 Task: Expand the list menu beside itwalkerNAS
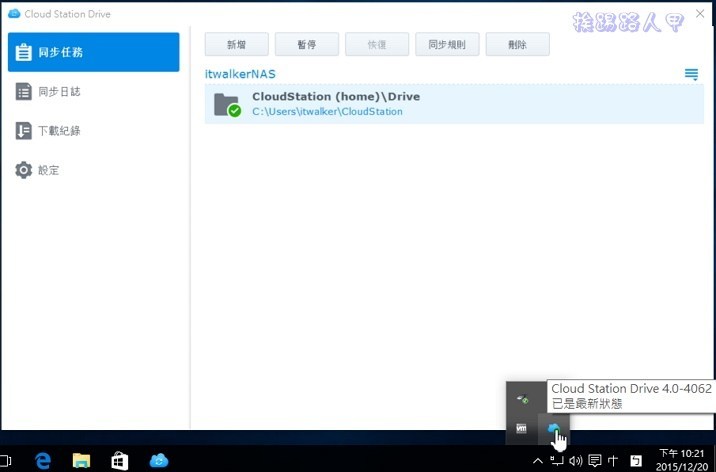pos(691,75)
